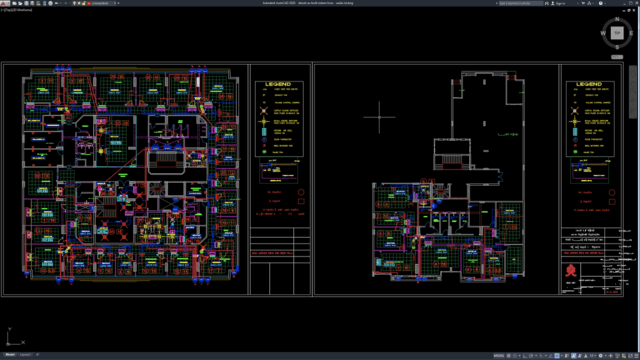Click E on the ViewCube compass
This screenshot has height=360, width=640.
click(631, 33)
